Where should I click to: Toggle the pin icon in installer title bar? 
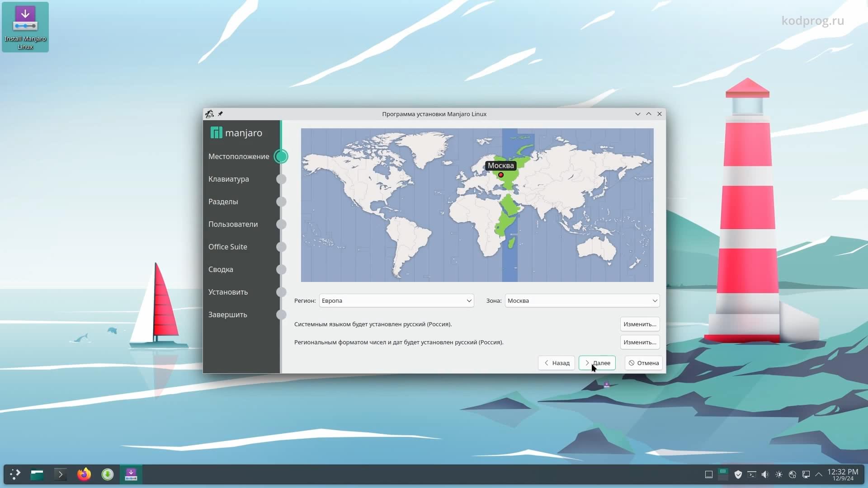point(221,114)
